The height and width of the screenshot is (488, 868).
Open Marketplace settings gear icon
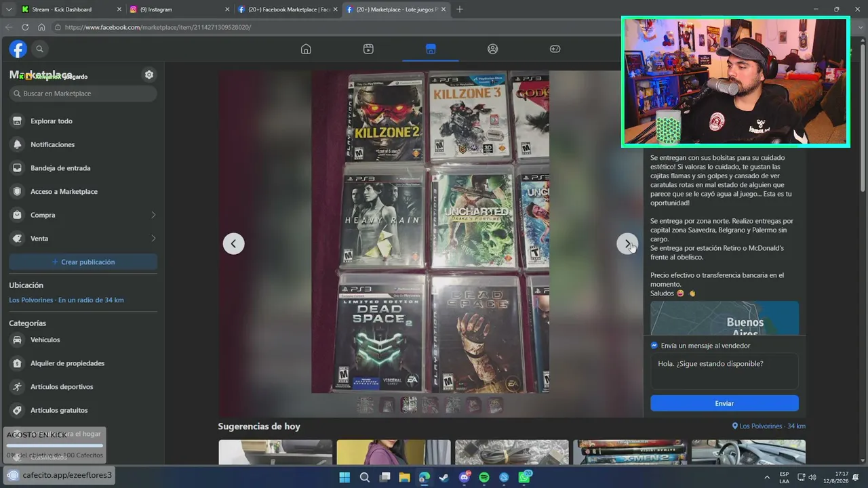149,75
